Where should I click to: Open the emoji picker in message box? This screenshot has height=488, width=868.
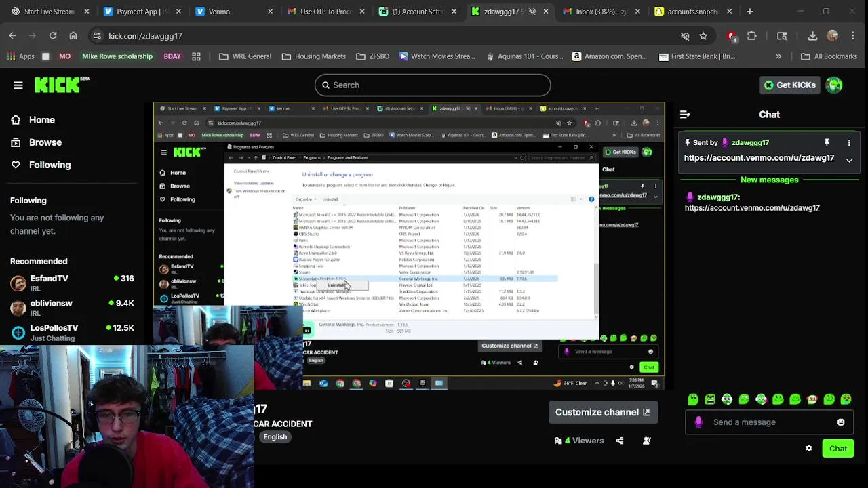841,422
